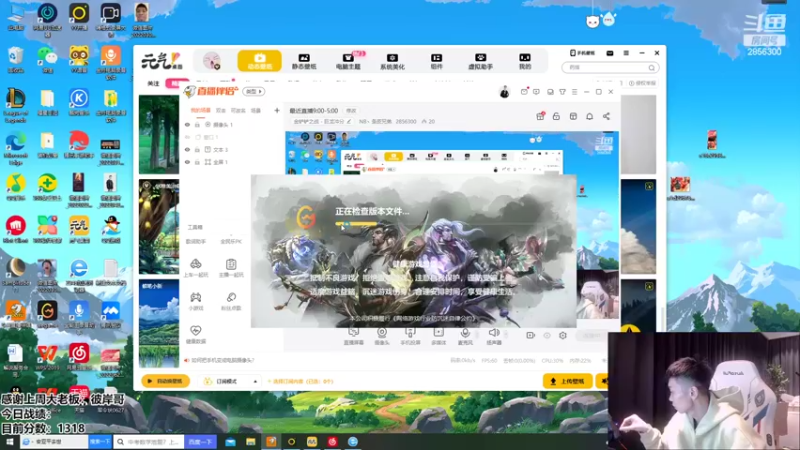Image resolution: width=800 pixels, height=450 pixels.
Task: Open the 电脑主题 tab
Action: coord(348,61)
